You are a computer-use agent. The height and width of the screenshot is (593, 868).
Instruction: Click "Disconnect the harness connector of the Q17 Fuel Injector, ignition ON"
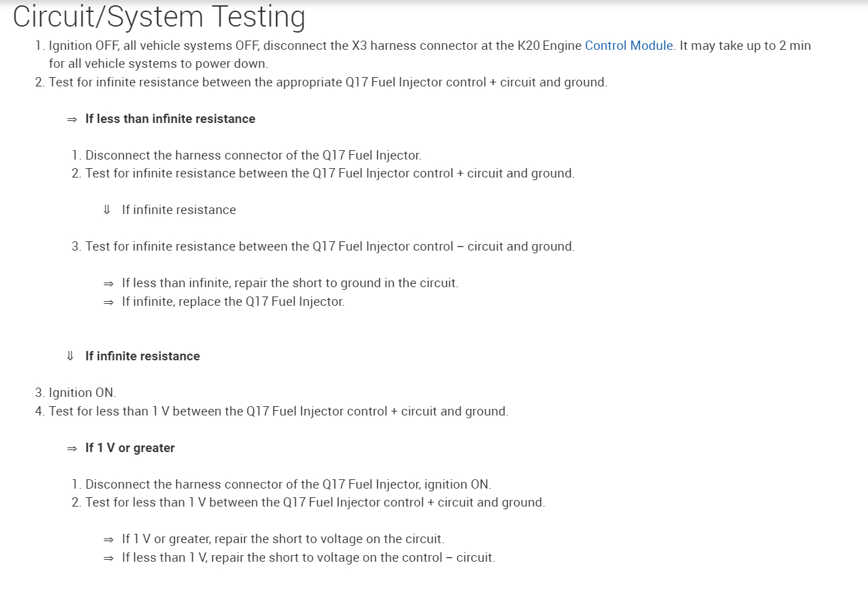pos(288,485)
